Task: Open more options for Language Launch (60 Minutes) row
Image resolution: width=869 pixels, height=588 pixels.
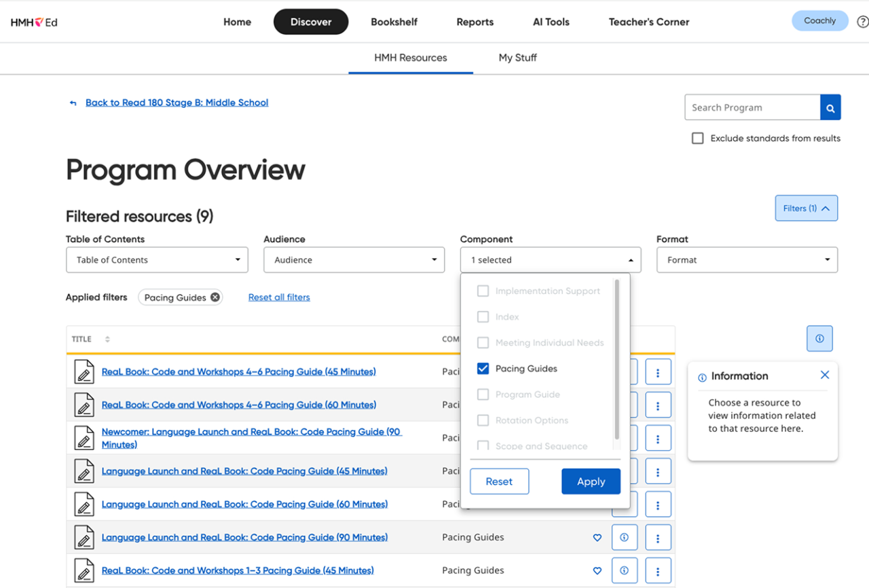Action: 658,504
